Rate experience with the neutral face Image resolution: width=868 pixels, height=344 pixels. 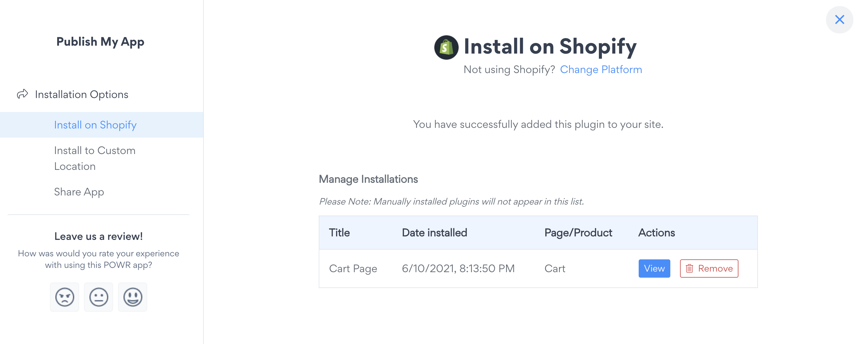(x=99, y=297)
